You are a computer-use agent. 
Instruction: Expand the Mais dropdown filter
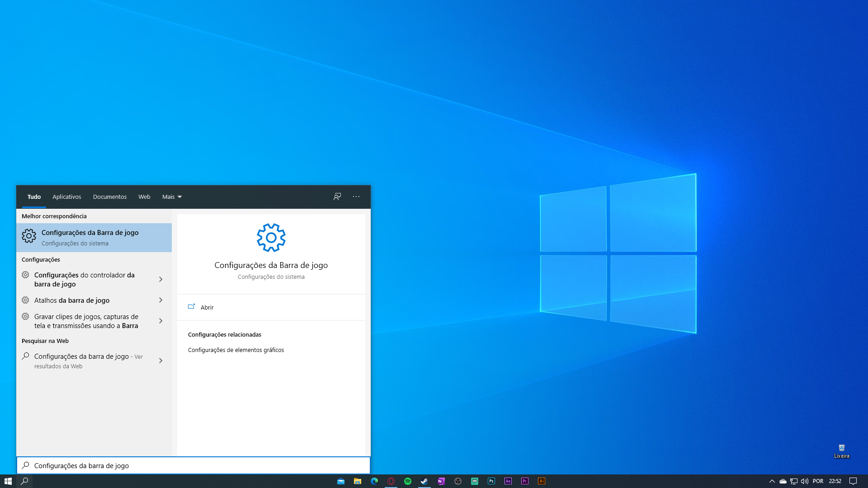172,197
